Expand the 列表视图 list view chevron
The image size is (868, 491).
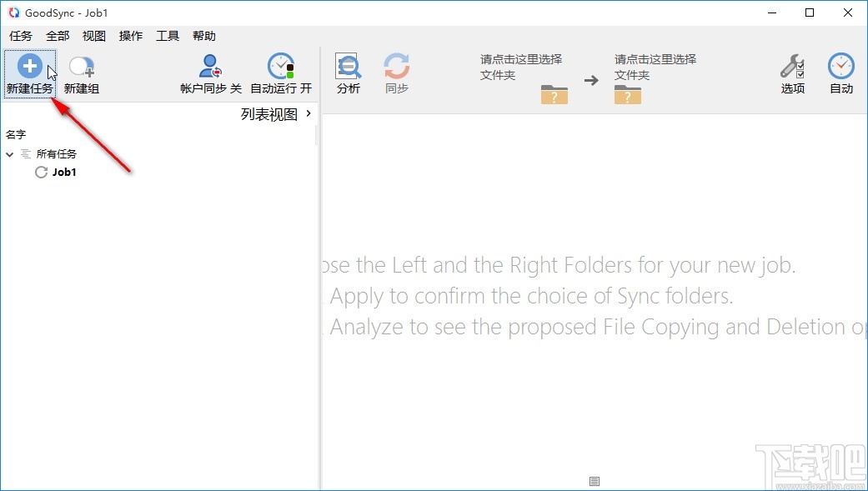309,113
